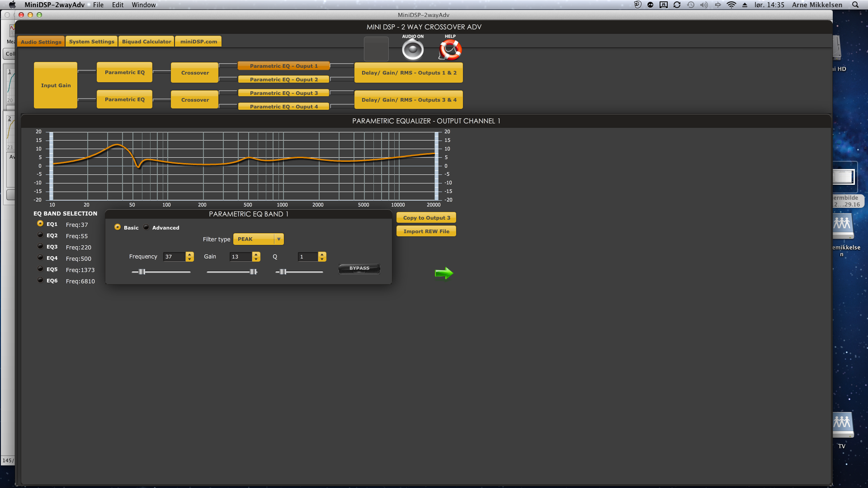Select EQ1 band radio button
Screen dimensions: 868x488
pos(40,224)
